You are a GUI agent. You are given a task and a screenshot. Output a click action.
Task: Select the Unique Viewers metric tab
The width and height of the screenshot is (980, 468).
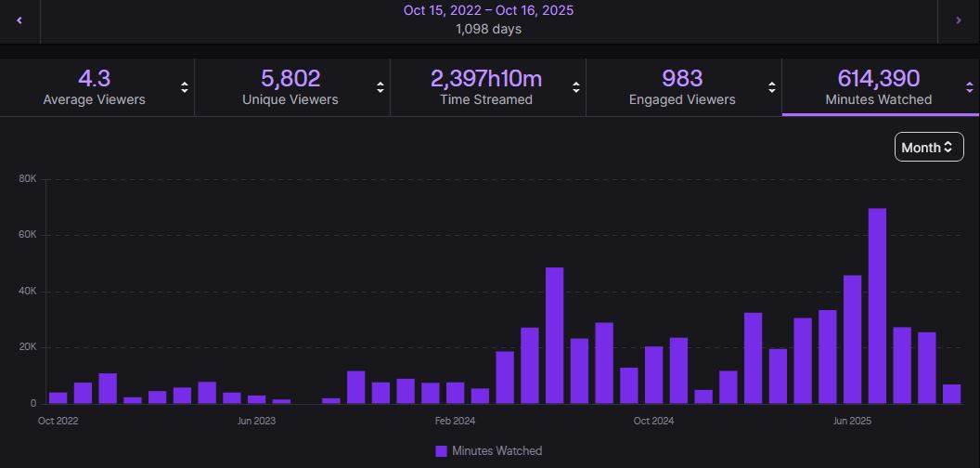click(292, 87)
